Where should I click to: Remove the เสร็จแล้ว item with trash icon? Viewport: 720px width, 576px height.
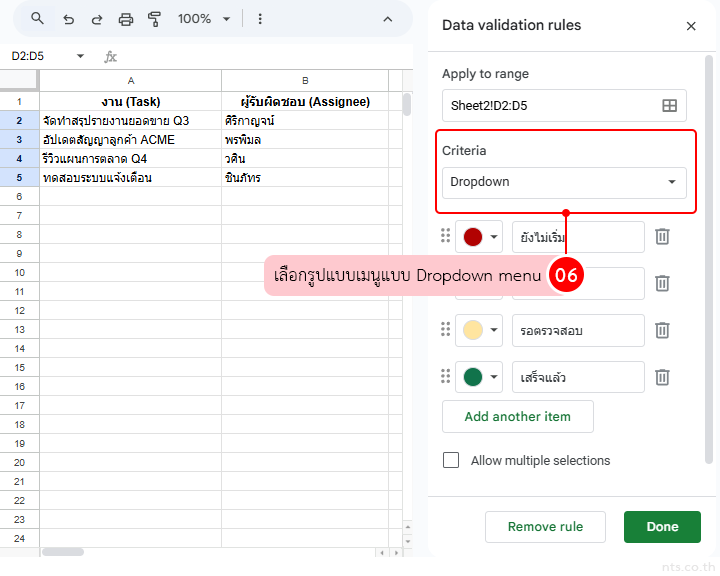pyautogui.click(x=662, y=377)
